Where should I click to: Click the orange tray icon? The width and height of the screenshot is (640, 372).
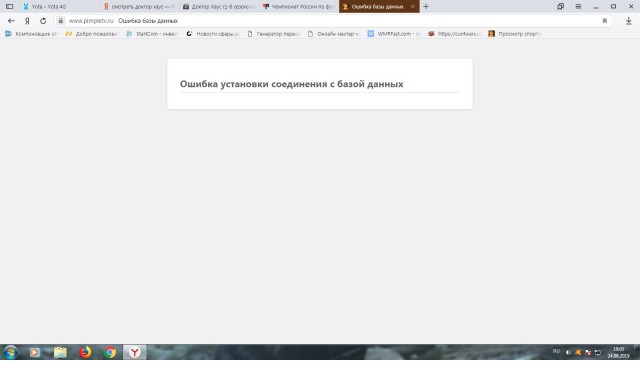point(578,352)
